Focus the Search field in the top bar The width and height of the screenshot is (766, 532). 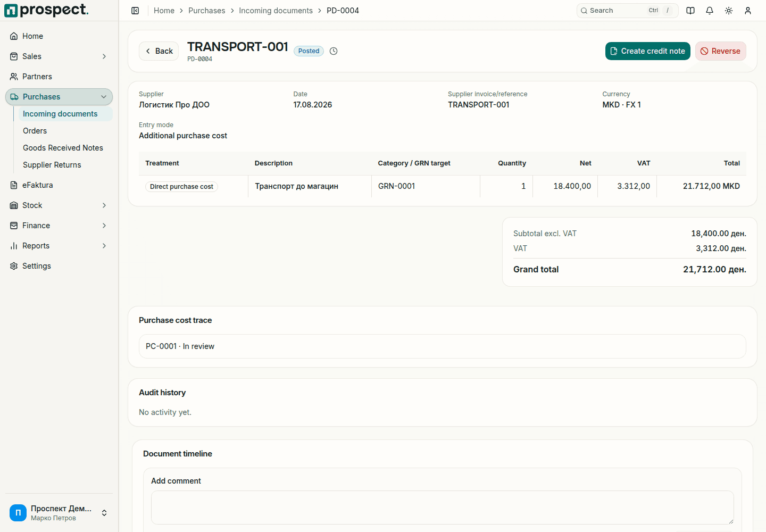pyautogui.click(x=628, y=11)
